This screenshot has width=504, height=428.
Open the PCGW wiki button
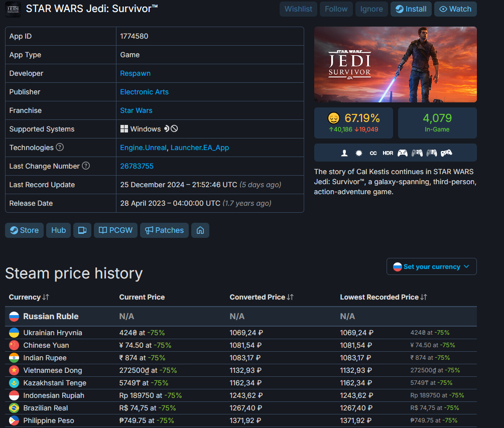(x=116, y=230)
